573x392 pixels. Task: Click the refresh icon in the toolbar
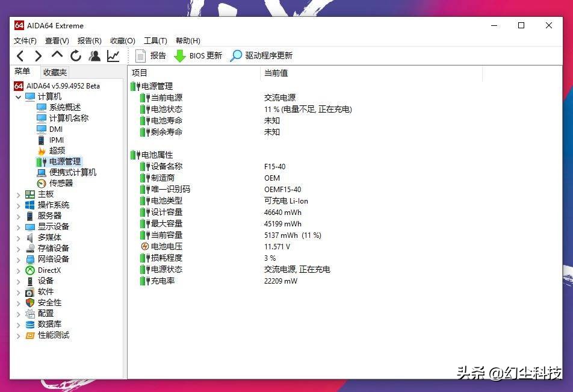(x=75, y=55)
